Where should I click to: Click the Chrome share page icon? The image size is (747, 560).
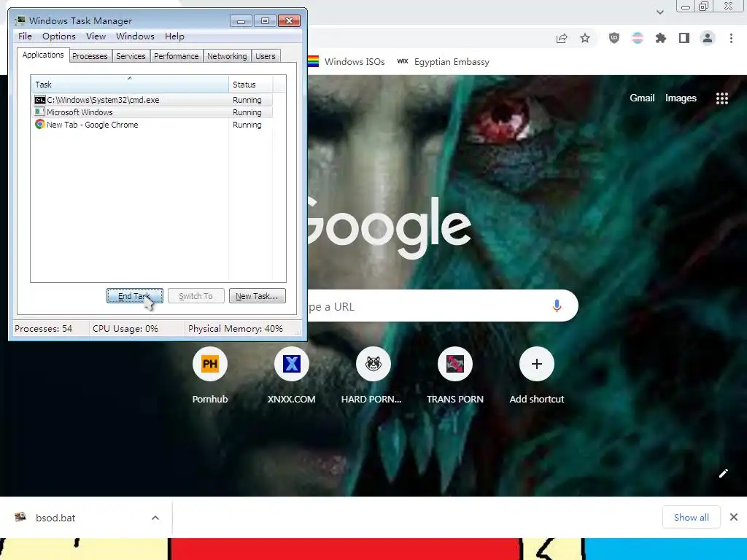point(562,39)
